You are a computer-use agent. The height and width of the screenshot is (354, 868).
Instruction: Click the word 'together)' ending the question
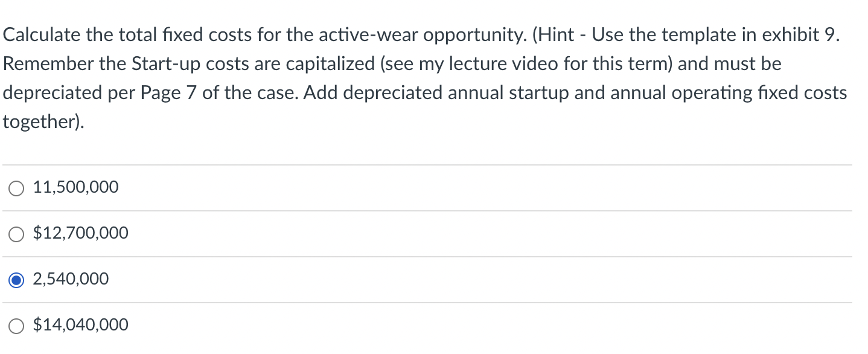point(43,122)
